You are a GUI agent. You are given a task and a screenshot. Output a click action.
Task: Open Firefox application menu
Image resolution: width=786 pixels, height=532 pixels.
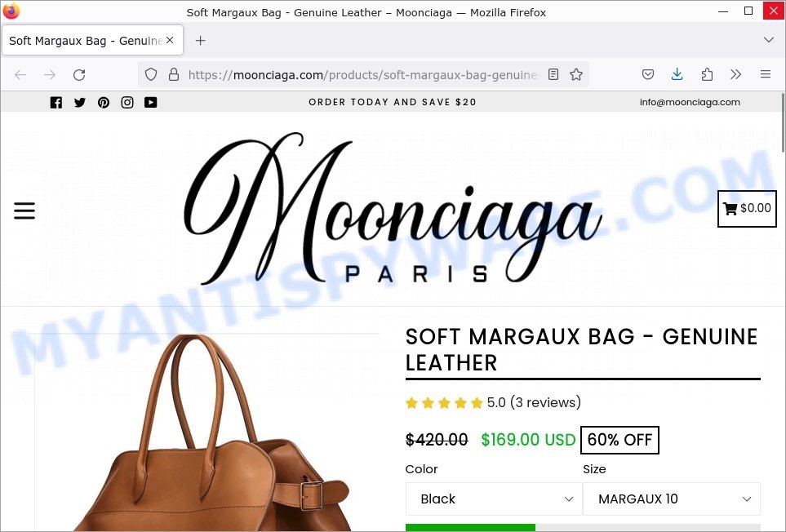point(765,74)
